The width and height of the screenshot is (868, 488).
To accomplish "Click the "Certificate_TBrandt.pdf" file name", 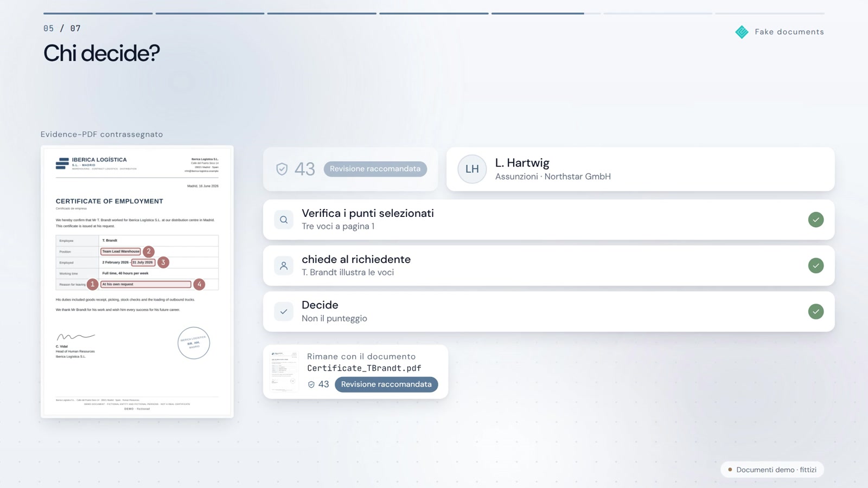I will point(364,368).
